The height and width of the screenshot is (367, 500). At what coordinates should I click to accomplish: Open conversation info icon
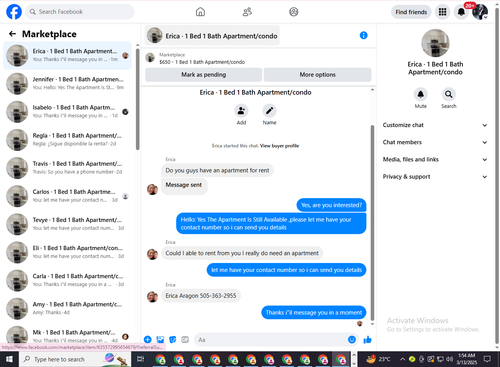click(x=364, y=35)
